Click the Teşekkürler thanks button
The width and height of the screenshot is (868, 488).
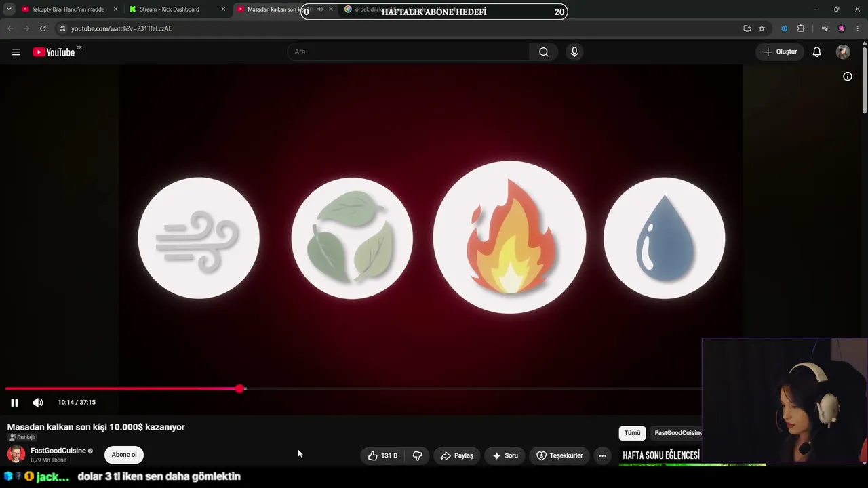[x=559, y=455]
